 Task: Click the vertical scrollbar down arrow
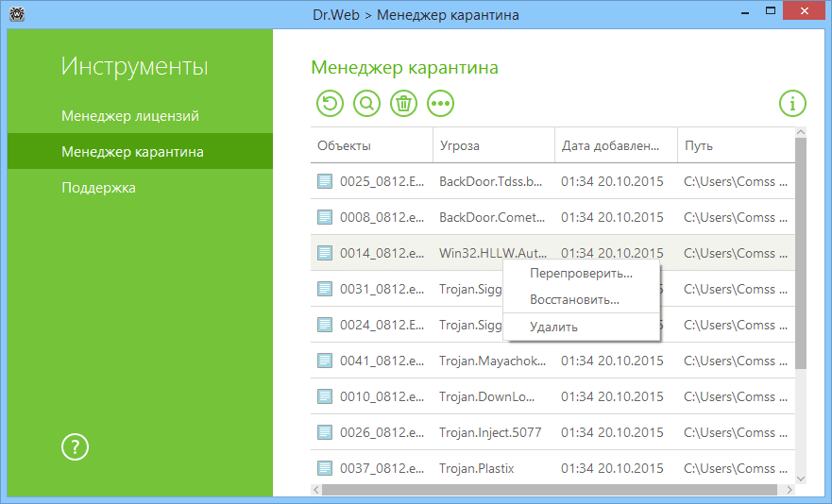801,479
